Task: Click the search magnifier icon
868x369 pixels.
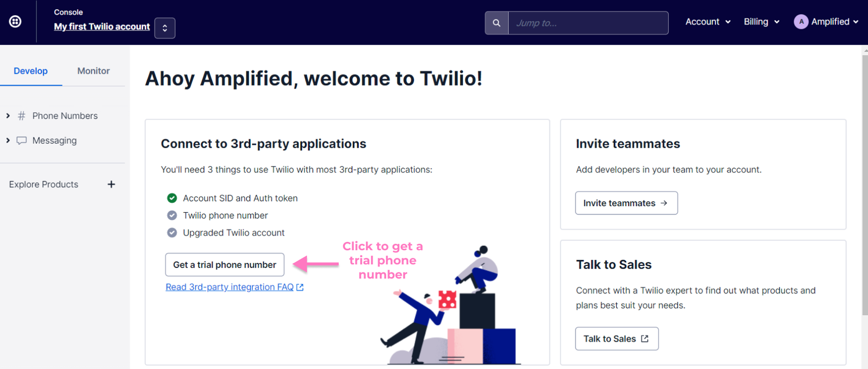Action: [x=496, y=23]
